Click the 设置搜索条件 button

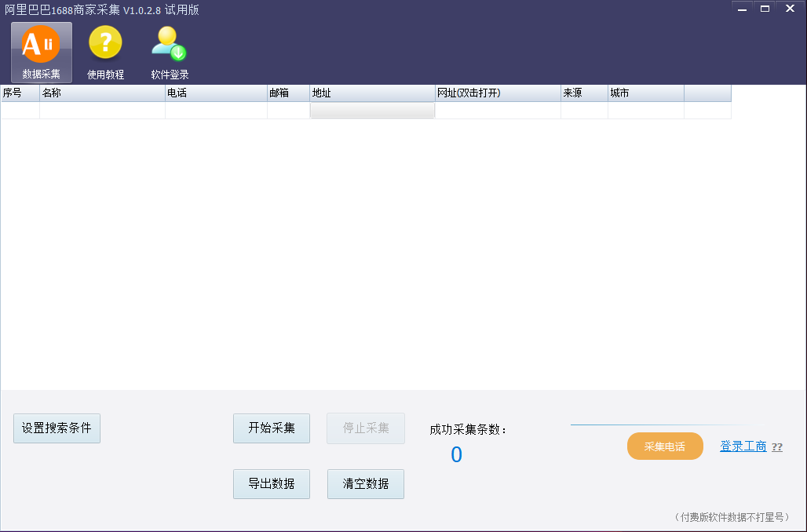[57, 428]
